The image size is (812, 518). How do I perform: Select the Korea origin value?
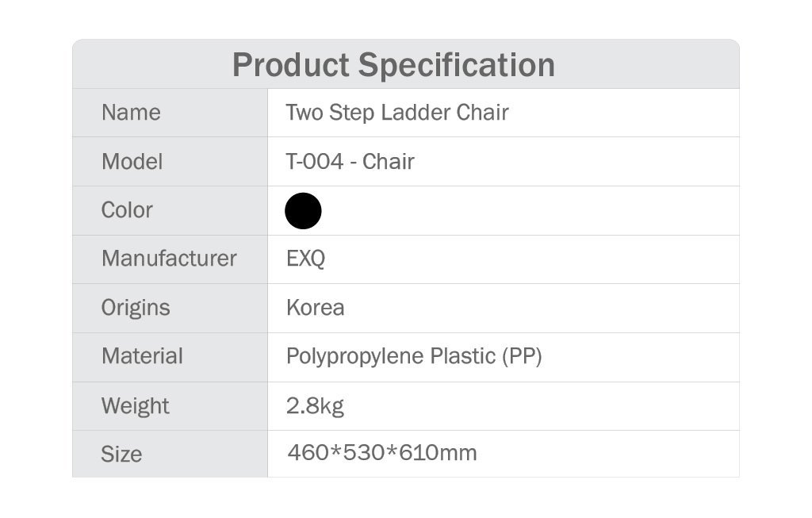coord(316,308)
